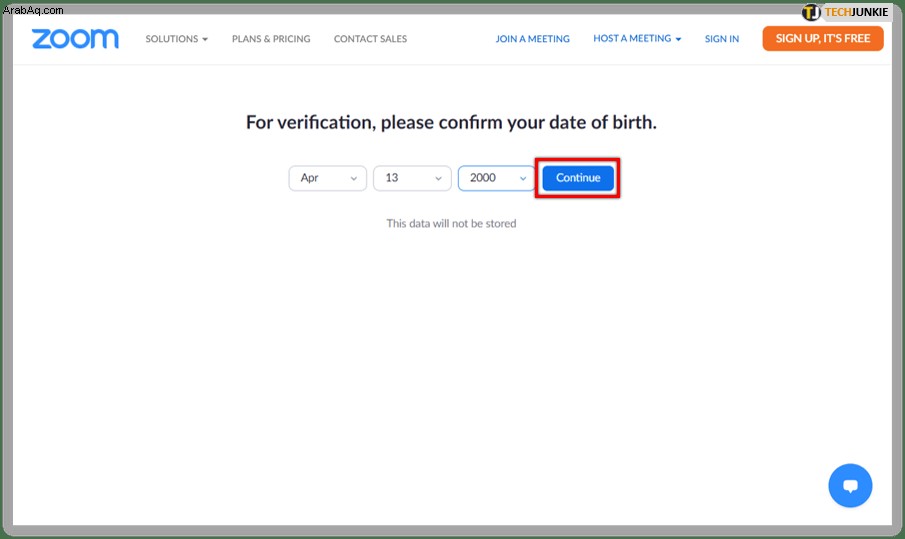Click the blue Continue button
905x539 pixels.
[578, 178]
